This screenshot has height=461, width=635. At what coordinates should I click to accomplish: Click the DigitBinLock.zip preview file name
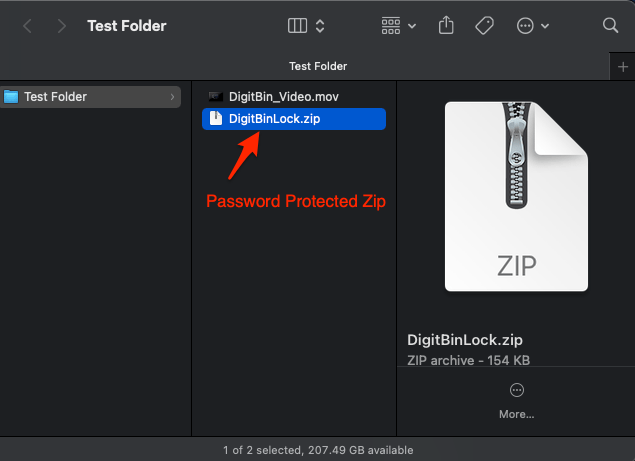click(465, 339)
